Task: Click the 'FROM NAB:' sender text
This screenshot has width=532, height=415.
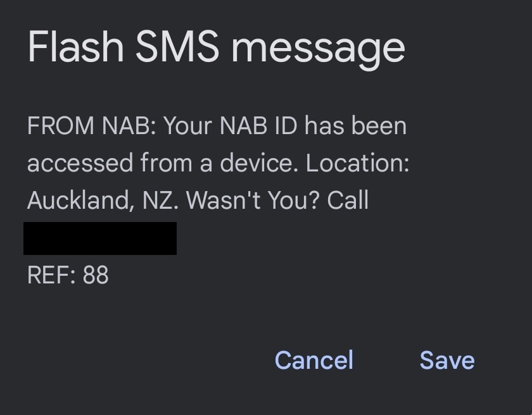Action: (91, 126)
